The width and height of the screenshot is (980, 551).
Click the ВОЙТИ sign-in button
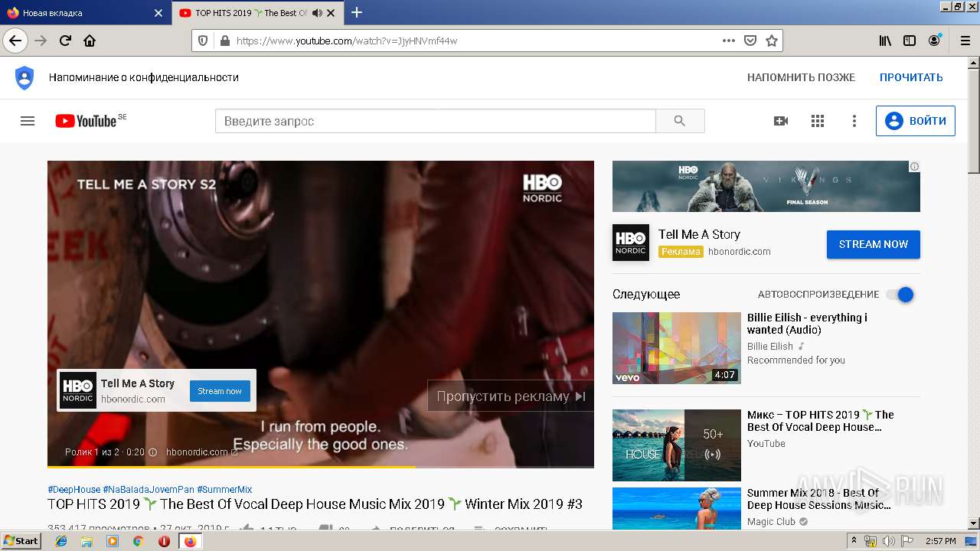point(916,121)
